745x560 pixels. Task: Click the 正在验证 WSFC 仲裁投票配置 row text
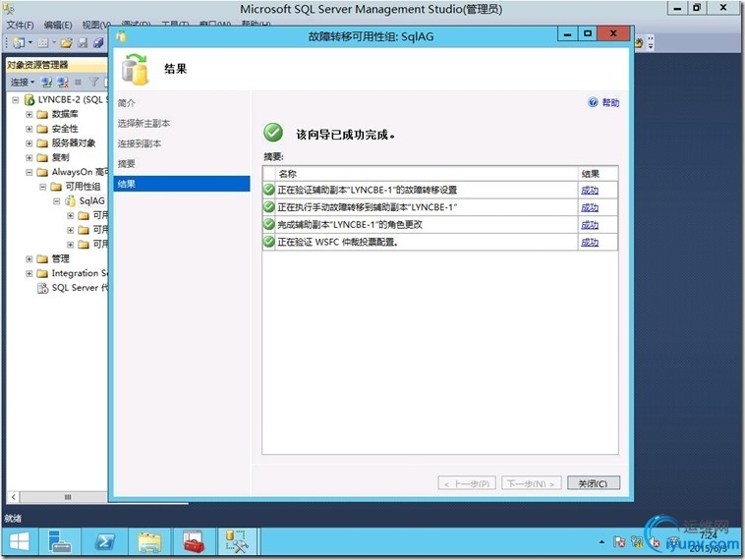(337, 243)
